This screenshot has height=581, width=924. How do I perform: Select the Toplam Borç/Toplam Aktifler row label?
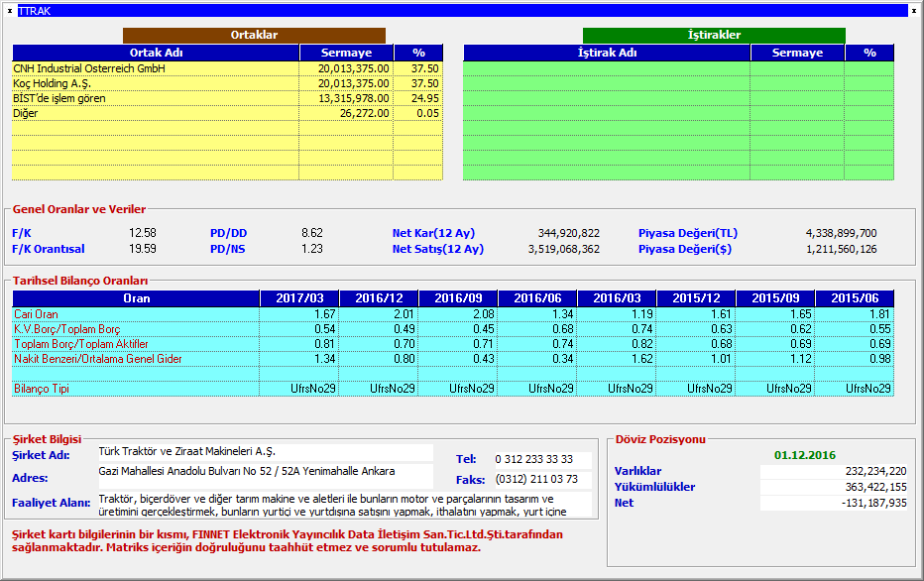click(81, 343)
